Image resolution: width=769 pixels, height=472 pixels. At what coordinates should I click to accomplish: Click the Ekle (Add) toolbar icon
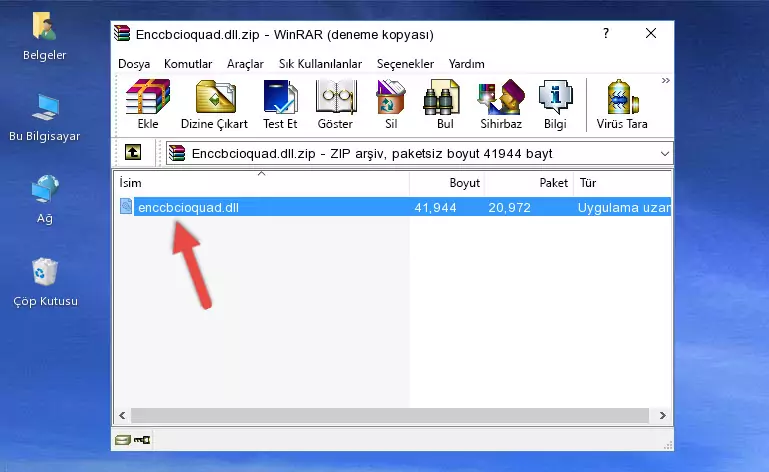point(148,105)
